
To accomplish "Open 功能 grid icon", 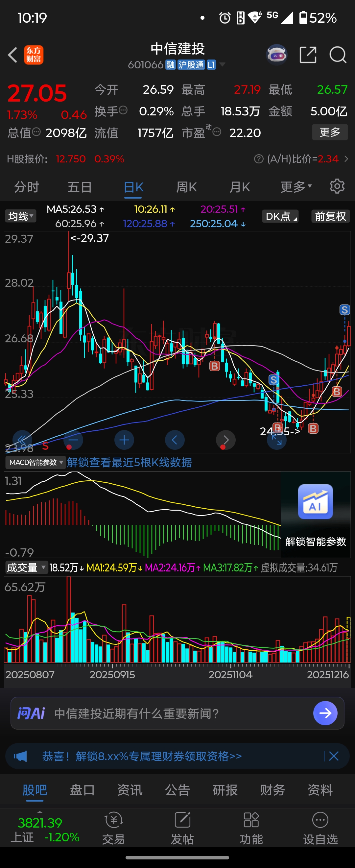I will tap(251, 828).
